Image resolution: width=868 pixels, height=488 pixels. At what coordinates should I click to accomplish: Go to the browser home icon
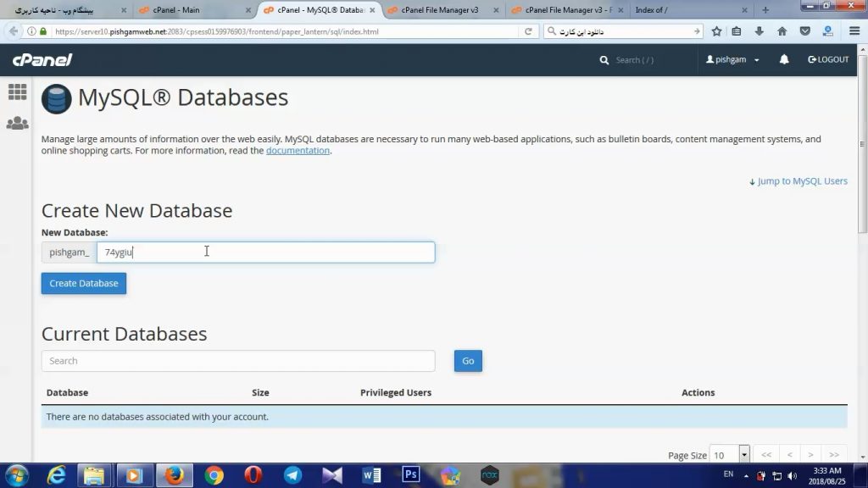[x=782, y=31]
